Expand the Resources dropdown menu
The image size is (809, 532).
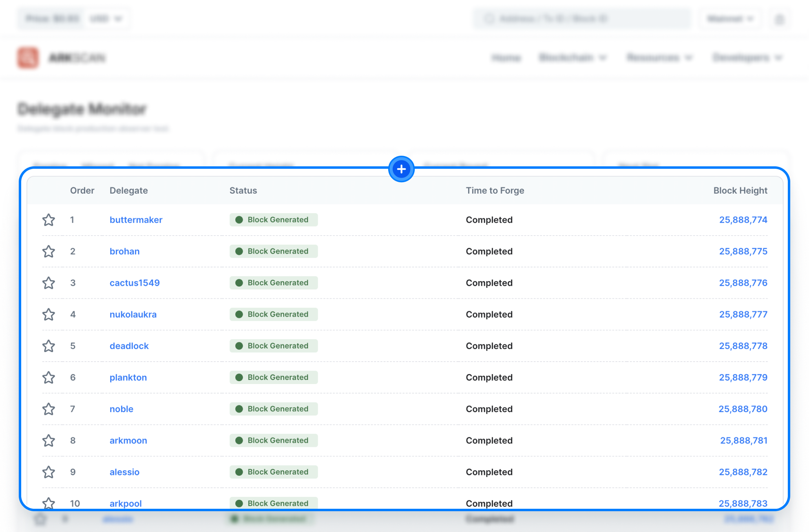pos(658,57)
